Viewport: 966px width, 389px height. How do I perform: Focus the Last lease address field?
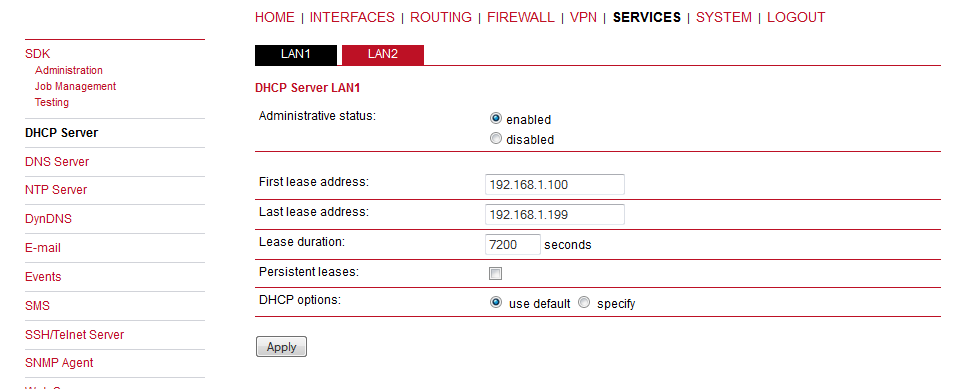[x=554, y=215]
